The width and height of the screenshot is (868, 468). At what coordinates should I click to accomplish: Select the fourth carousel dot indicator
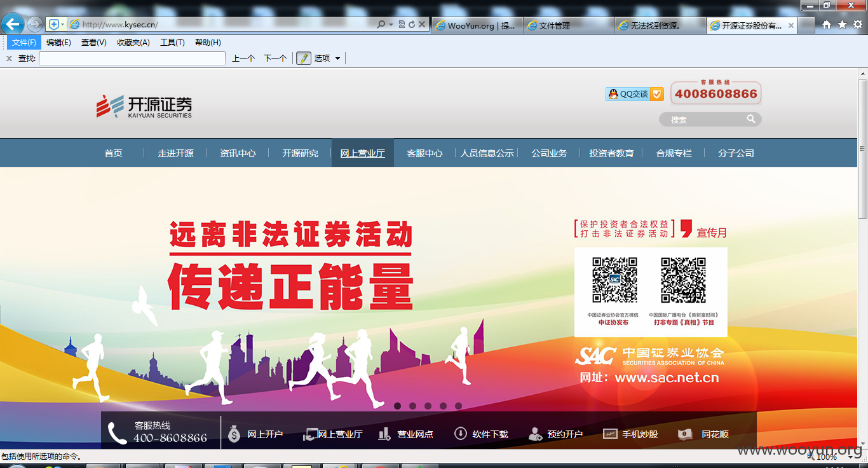click(x=443, y=406)
